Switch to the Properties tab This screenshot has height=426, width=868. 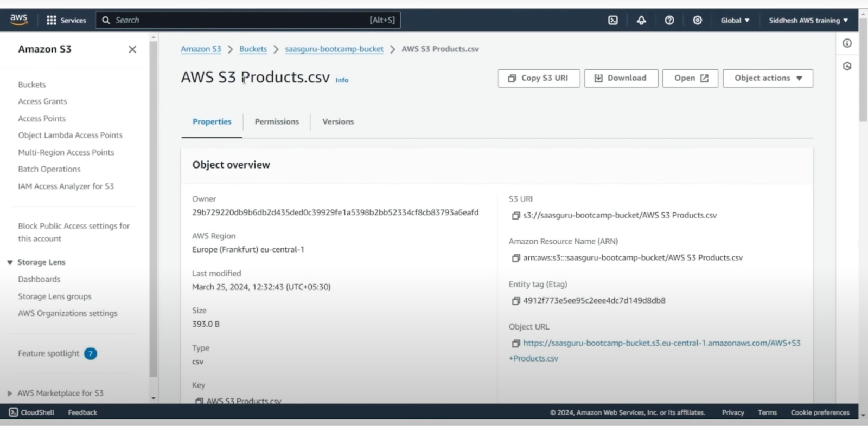point(212,122)
